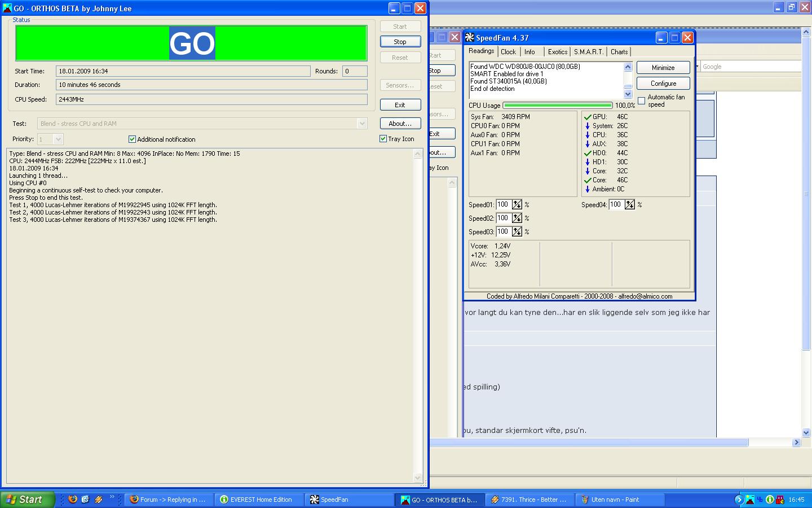Click the Speed01 spinner arrows
The height and width of the screenshot is (508, 812).
coord(517,204)
